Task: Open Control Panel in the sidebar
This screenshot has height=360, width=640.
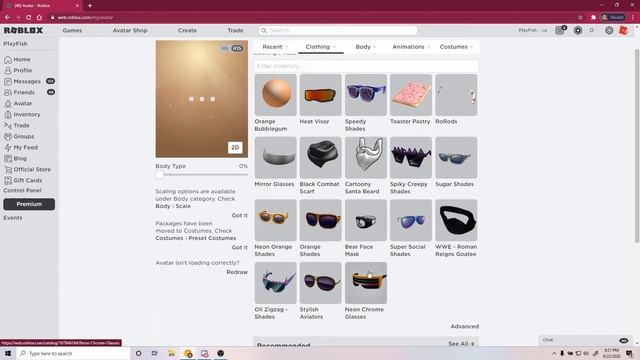Action: pyautogui.click(x=22, y=191)
